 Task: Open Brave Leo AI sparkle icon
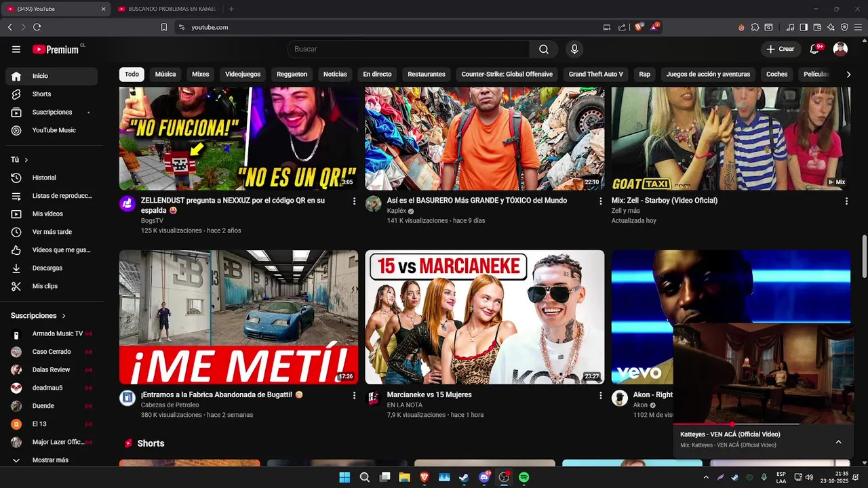click(831, 27)
